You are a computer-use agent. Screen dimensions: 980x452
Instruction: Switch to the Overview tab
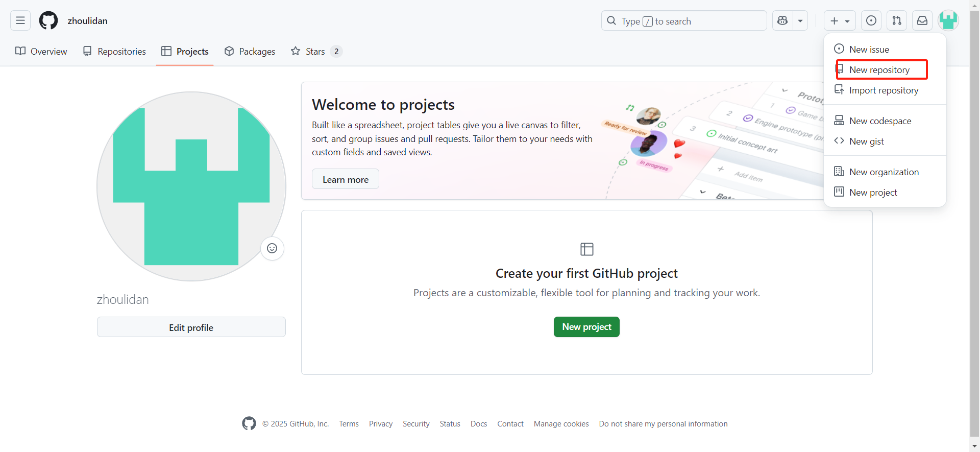click(41, 51)
